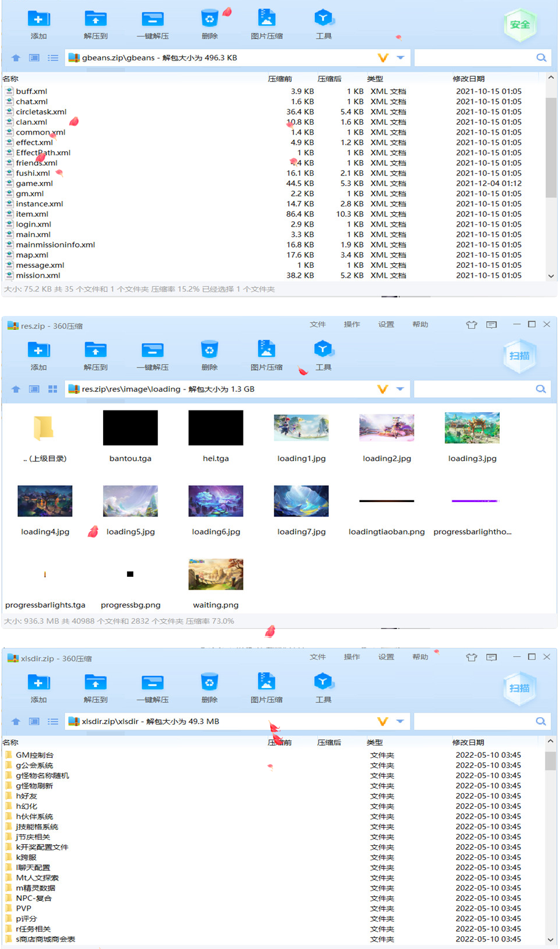Image resolution: width=560 pixels, height=949 pixels.
Task: Open 文件 menu in res.zip window
Action: [x=318, y=325]
